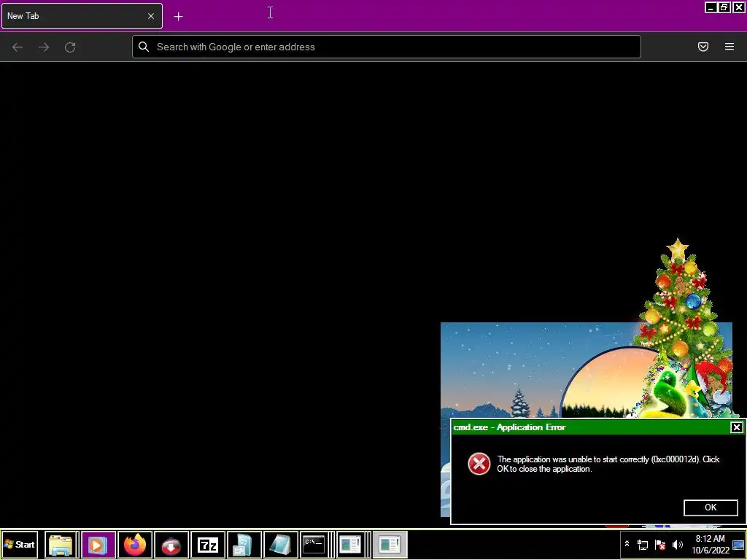
Task: Open 7-Zip from the taskbar
Action: pyautogui.click(x=208, y=545)
